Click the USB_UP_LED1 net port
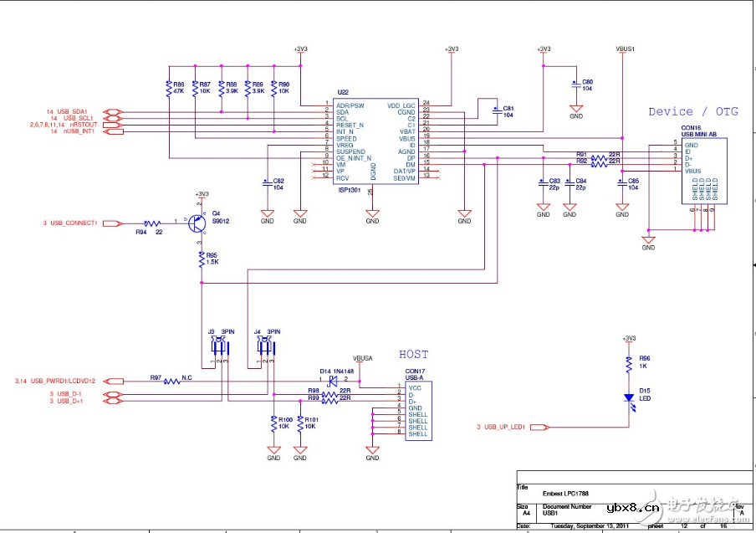This screenshot has width=756, height=533. (x=504, y=427)
